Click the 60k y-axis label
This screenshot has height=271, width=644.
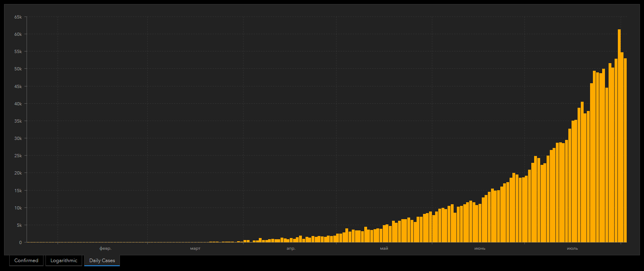[18, 34]
